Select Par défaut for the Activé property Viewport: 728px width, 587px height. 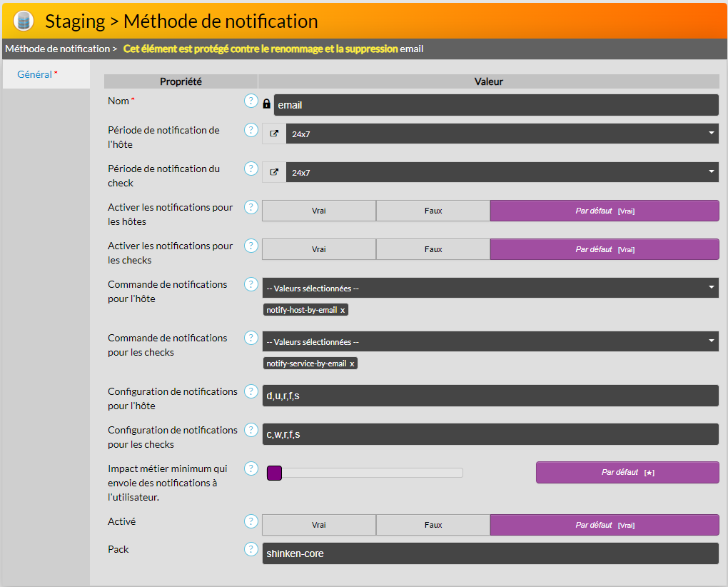(x=605, y=525)
